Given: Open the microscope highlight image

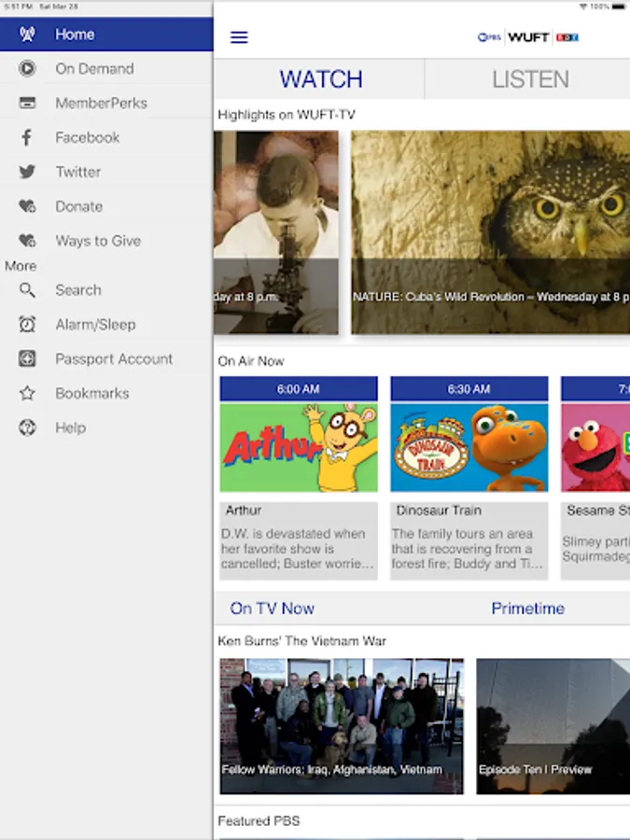Looking at the screenshot, I should pyautogui.click(x=276, y=232).
